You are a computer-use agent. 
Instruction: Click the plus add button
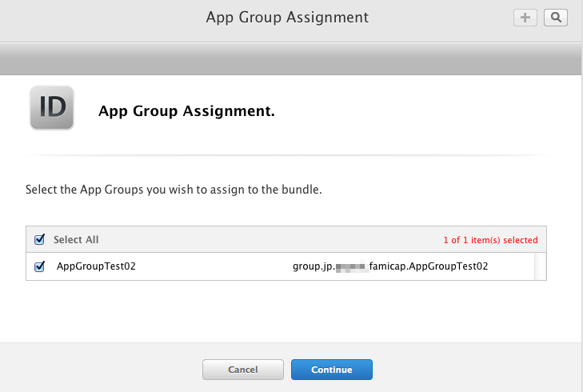(525, 18)
